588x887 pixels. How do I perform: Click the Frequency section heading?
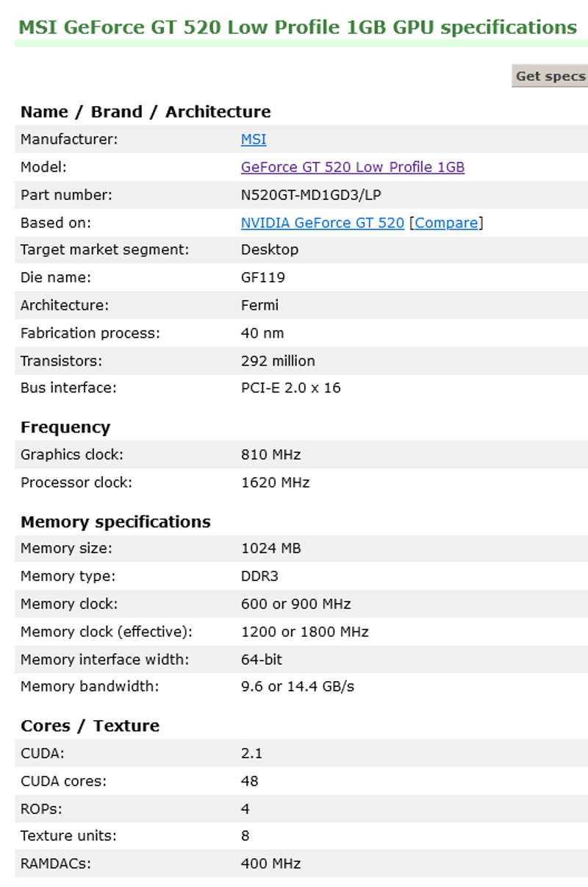point(65,427)
